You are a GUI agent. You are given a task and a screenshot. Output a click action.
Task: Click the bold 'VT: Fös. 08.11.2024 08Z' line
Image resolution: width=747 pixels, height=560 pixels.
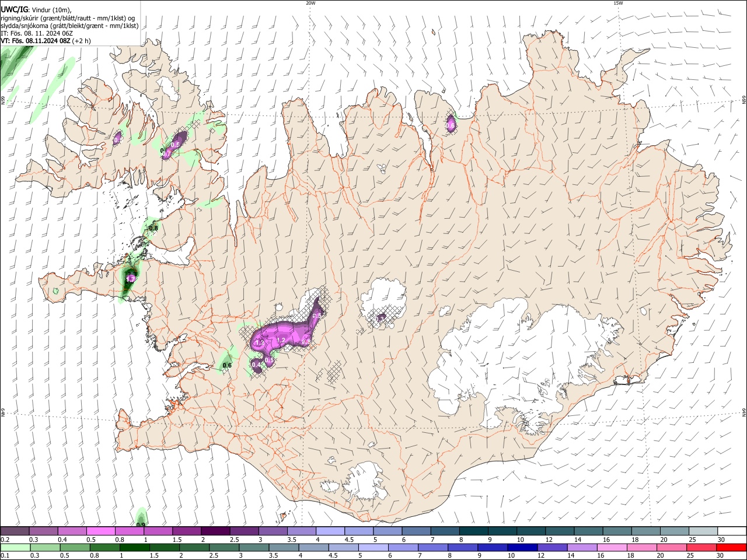(x=36, y=41)
